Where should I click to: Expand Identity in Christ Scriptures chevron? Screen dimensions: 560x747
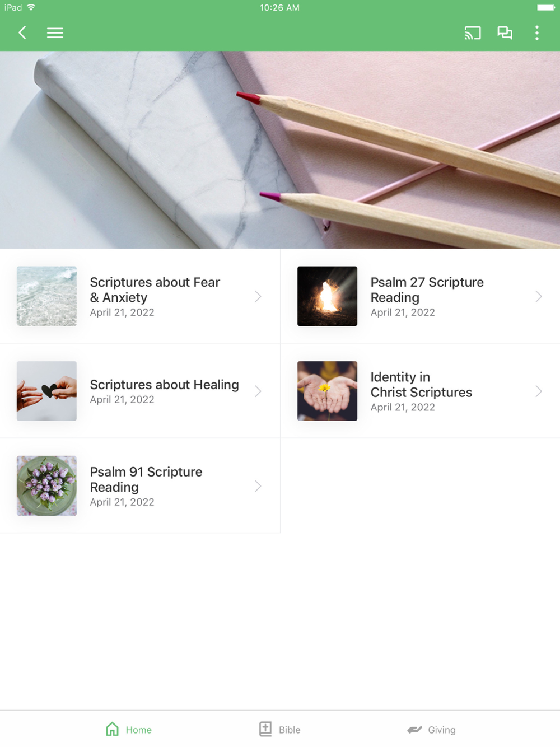point(539,391)
